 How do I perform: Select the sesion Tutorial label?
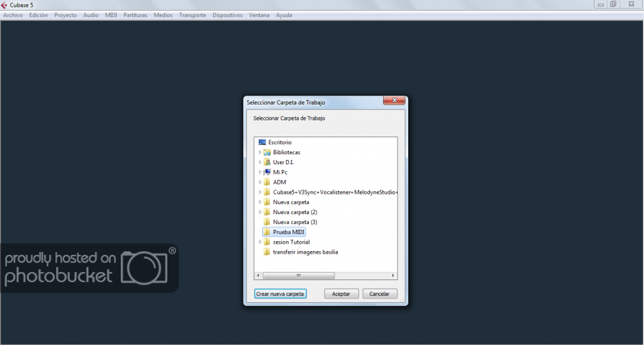tap(291, 242)
